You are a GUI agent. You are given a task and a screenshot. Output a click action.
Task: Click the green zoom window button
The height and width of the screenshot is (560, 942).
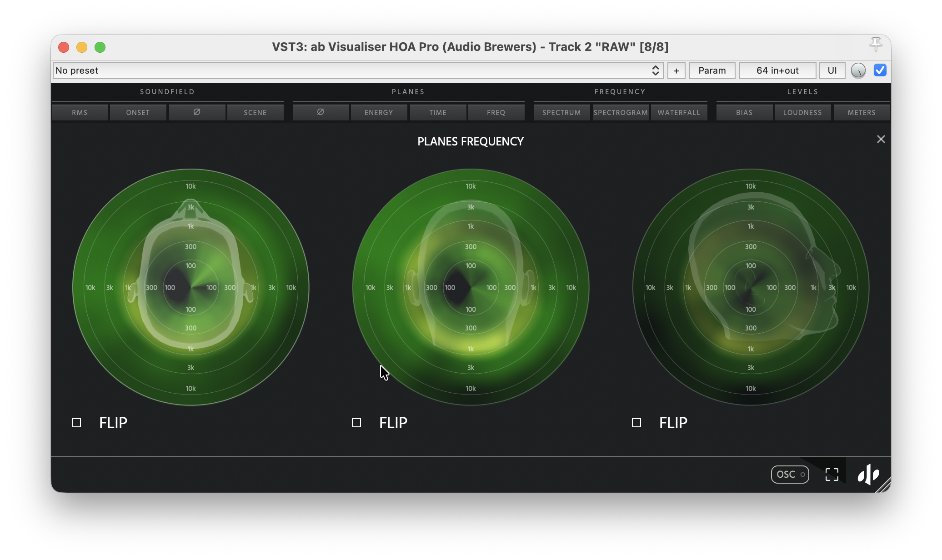100,47
